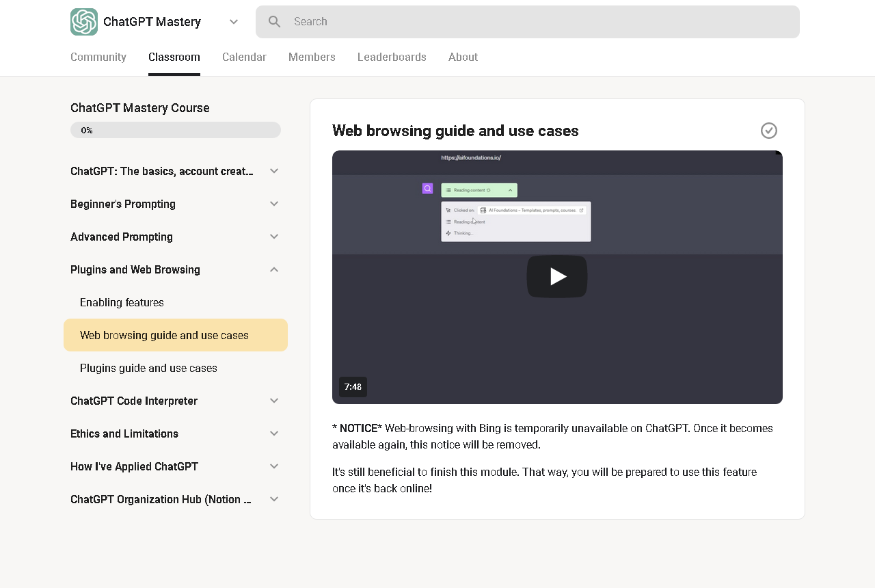Click the ChatGPT Mastery Course title
875x588 pixels.
point(140,108)
